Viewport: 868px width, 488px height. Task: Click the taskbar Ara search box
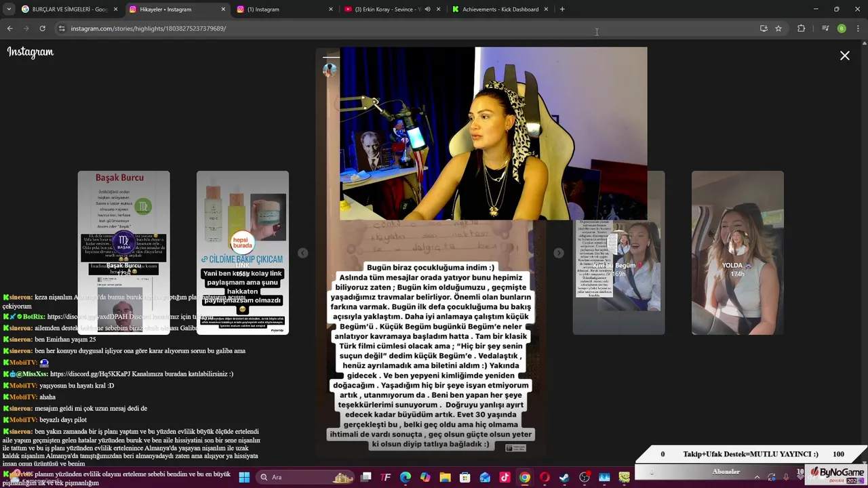pyautogui.click(x=305, y=477)
